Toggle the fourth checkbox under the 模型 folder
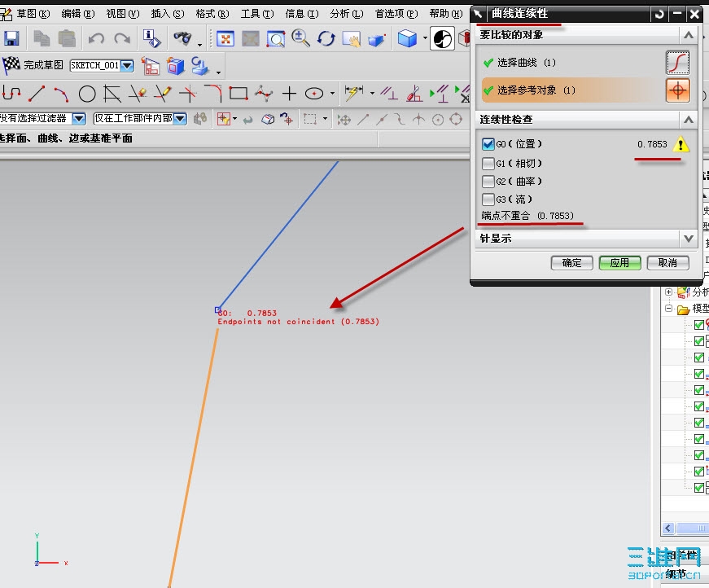This screenshot has width=709, height=588. [x=698, y=374]
